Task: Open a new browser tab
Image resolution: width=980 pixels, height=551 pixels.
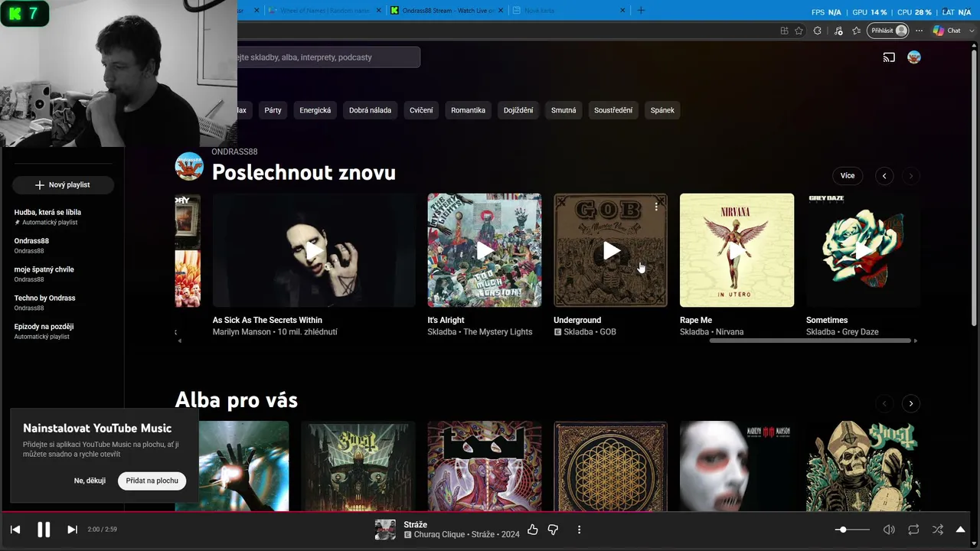Action: click(x=641, y=10)
